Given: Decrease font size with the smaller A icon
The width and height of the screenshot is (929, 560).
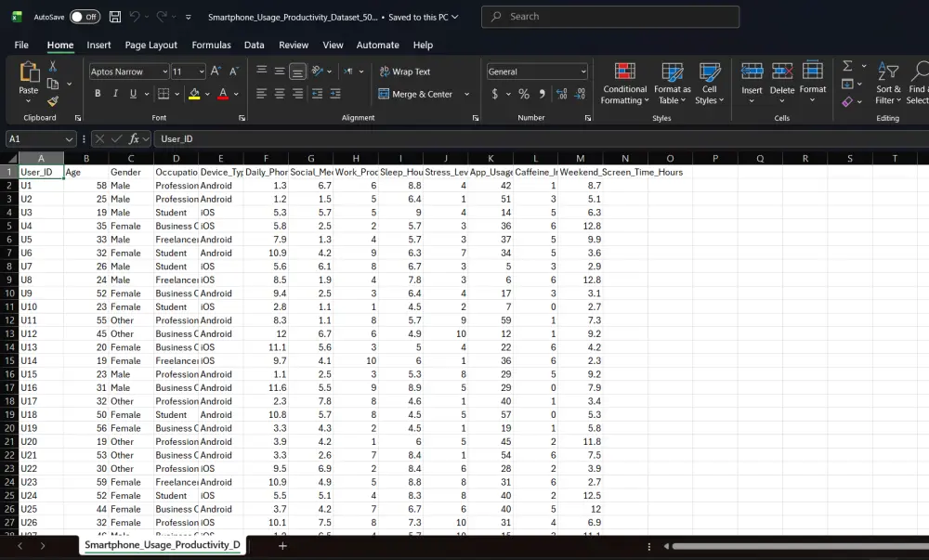Looking at the screenshot, I should (x=234, y=71).
